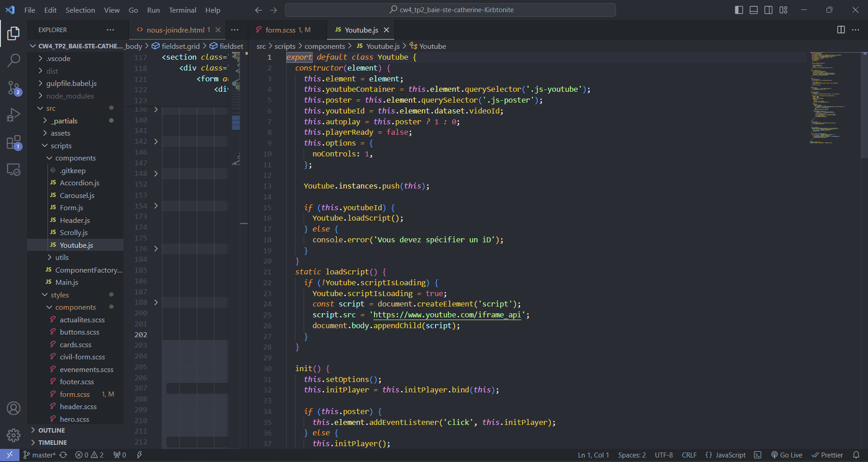Switch to the form.scss tab

(287, 30)
